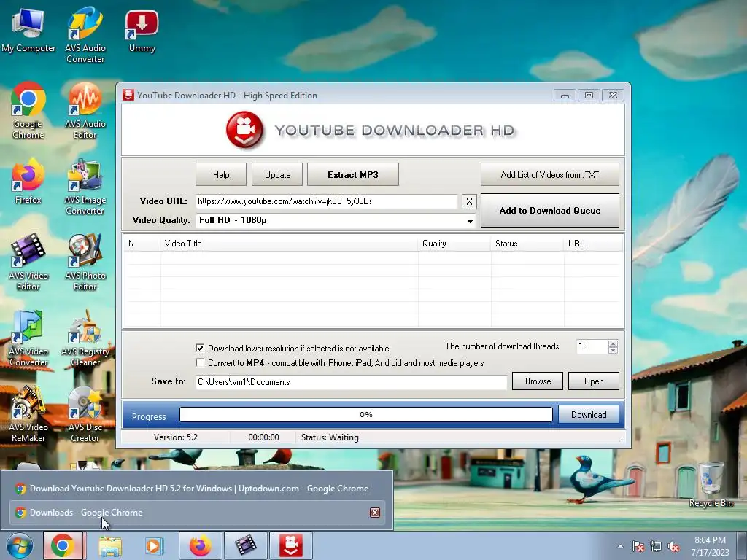Decrease the download threads count
This screenshot has height=560, width=747.
point(613,350)
